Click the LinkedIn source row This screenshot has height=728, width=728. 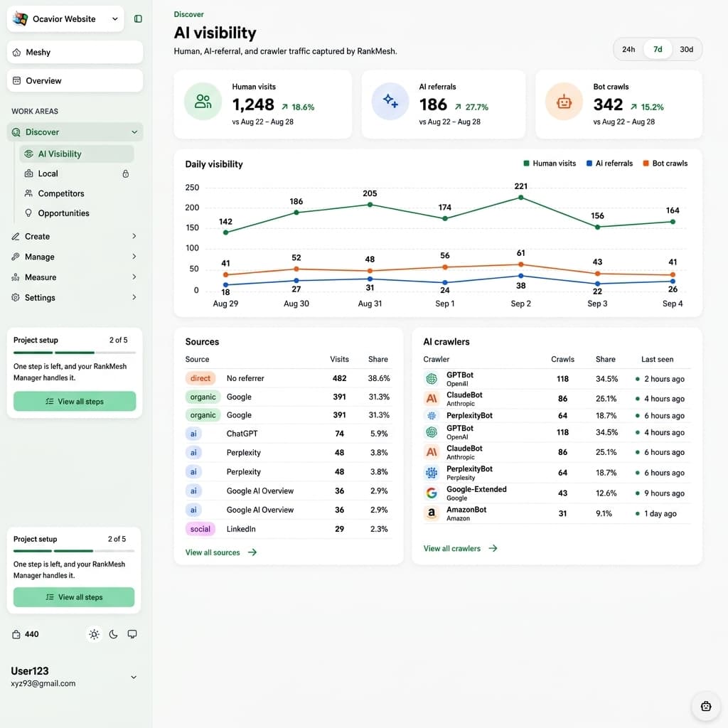[x=289, y=529]
